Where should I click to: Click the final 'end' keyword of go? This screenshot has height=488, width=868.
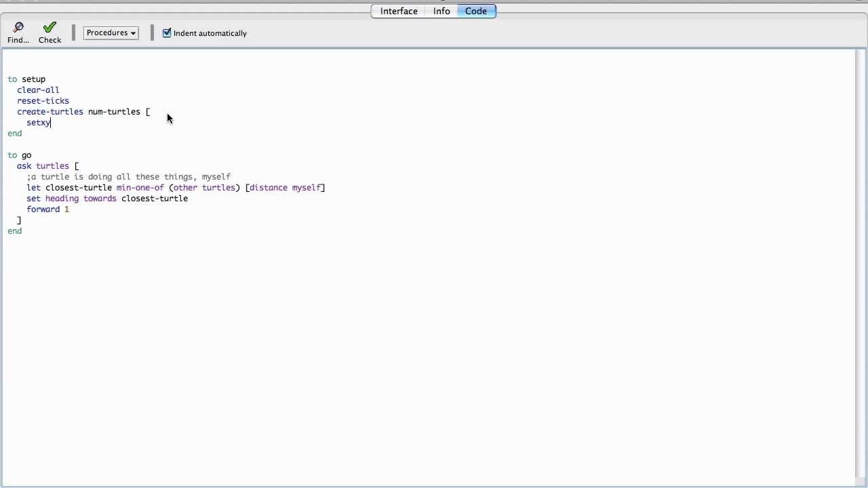click(x=15, y=231)
